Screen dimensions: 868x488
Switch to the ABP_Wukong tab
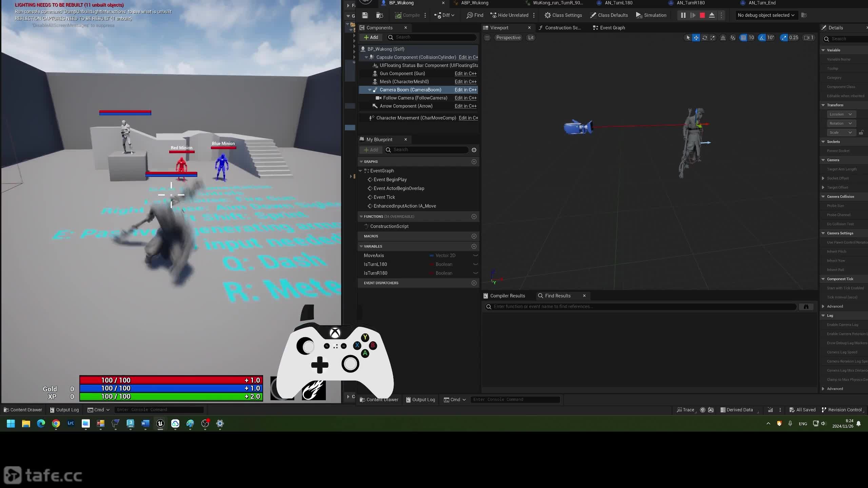(x=475, y=3)
